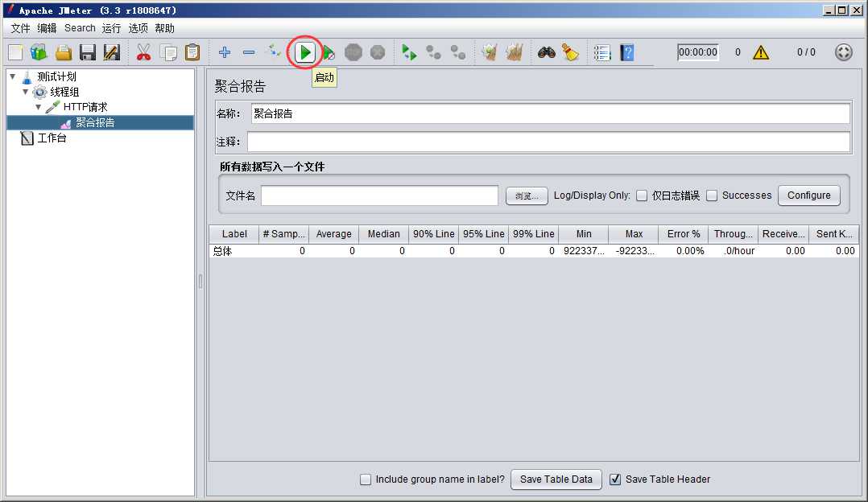Viewport: 868px width, 502px height.
Task: Start the test with green play button
Action: (304, 52)
